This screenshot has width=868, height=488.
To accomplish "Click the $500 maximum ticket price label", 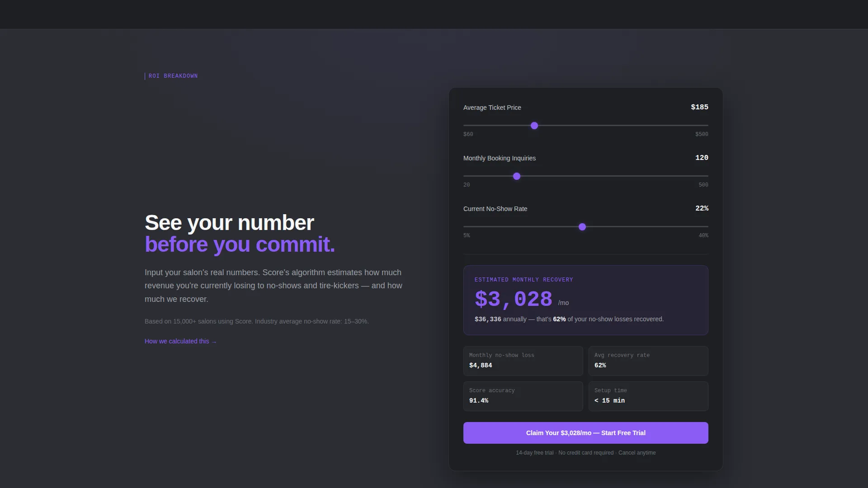I will [702, 134].
